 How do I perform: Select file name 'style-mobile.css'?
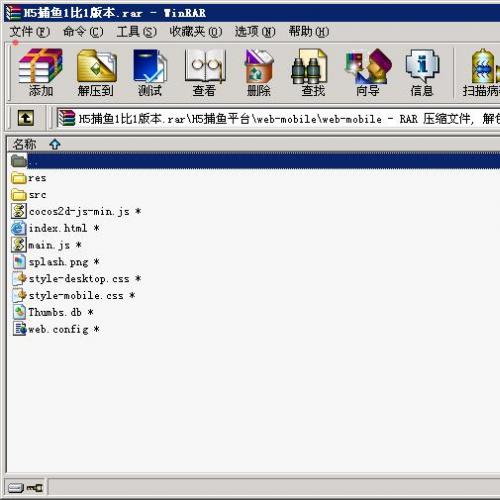[76, 296]
